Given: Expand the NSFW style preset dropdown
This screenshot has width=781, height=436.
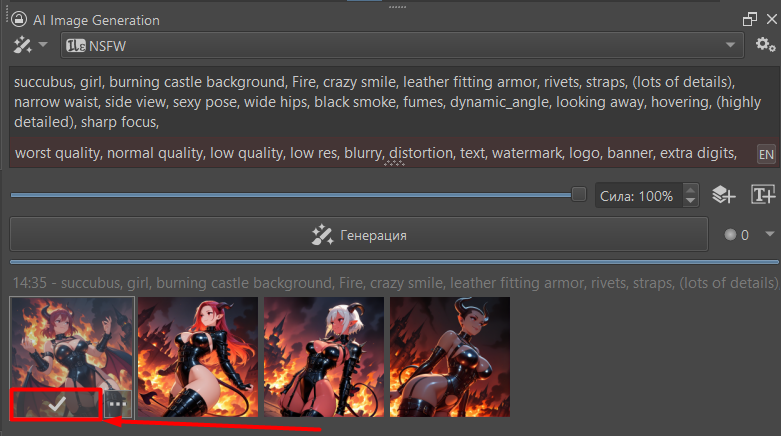Looking at the screenshot, I should 730,46.
